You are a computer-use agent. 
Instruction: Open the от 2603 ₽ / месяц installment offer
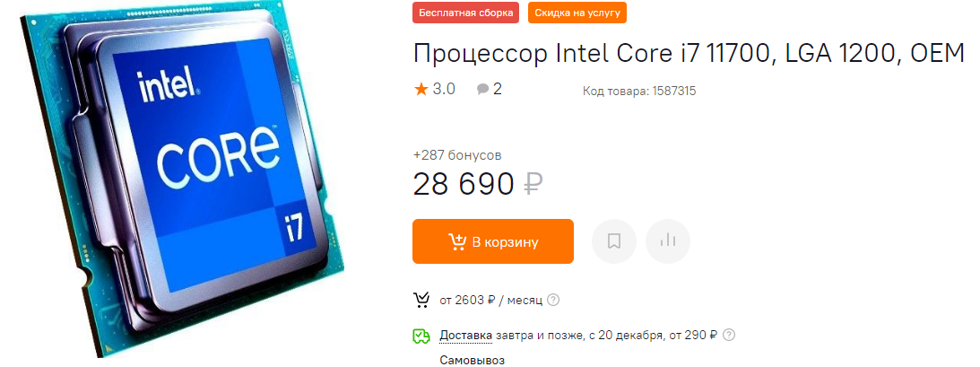point(490,300)
